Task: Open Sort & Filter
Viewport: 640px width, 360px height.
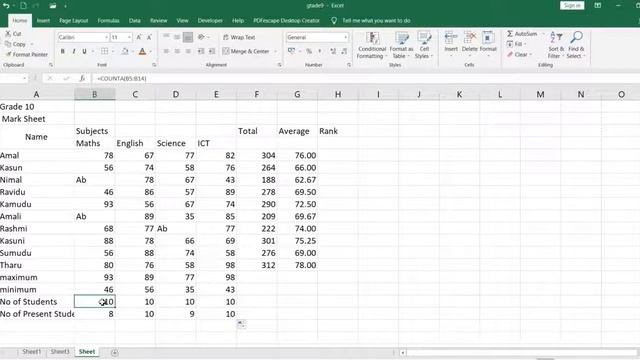Action: (x=556, y=45)
